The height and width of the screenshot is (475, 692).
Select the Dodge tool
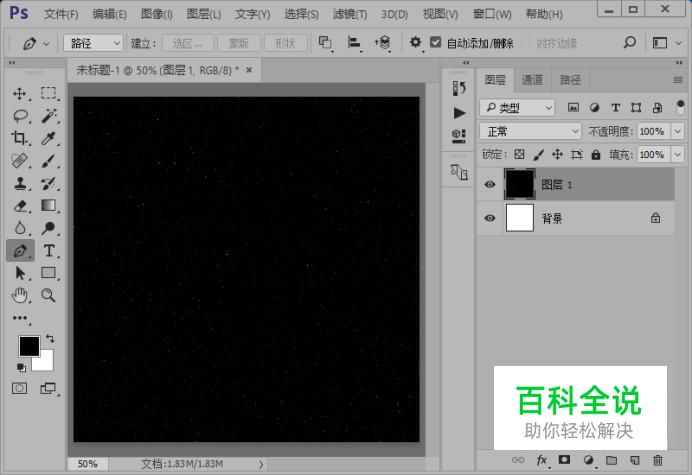49,228
